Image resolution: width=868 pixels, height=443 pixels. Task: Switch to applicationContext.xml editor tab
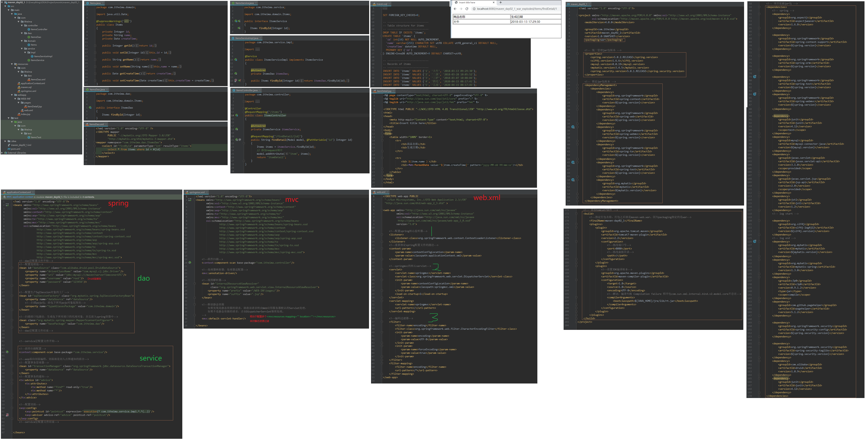18,192
